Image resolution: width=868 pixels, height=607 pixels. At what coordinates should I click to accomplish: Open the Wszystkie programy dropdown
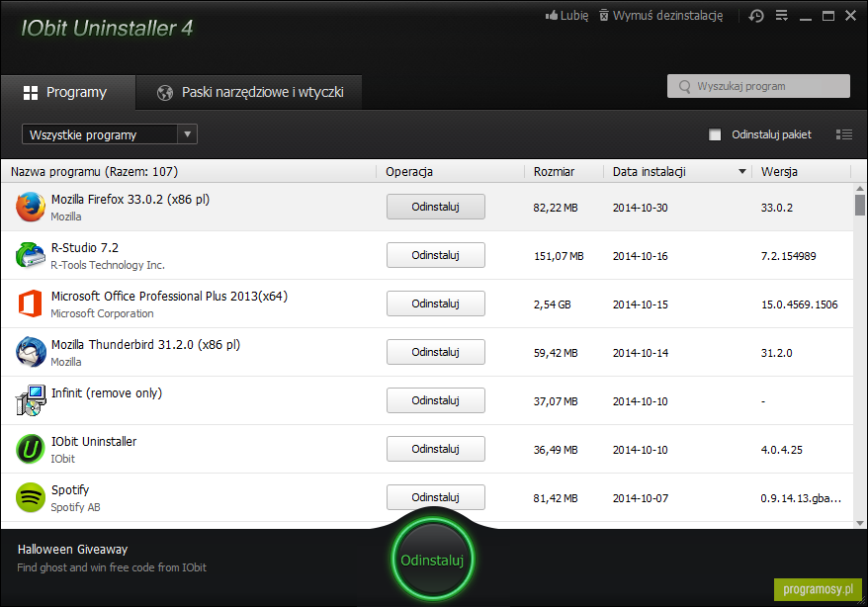pyautogui.click(x=110, y=134)
